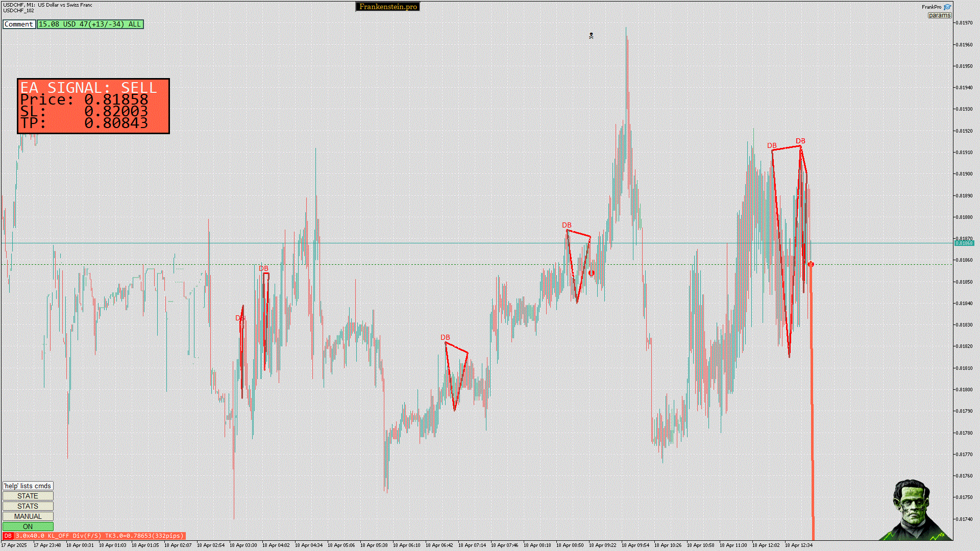Click the cyan current price label on the price axis
This screenshot has width=980, height=551.
[x=964, y=243]
